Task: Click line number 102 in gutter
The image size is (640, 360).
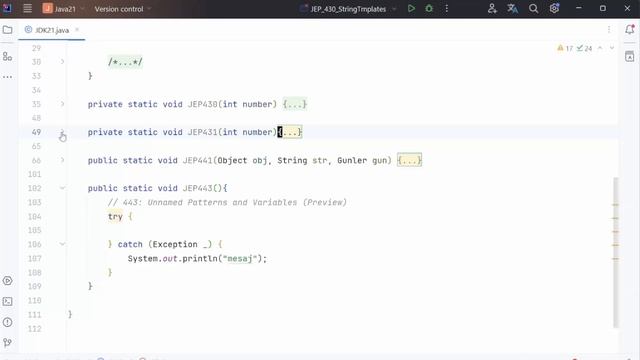Action: (34, 188)
